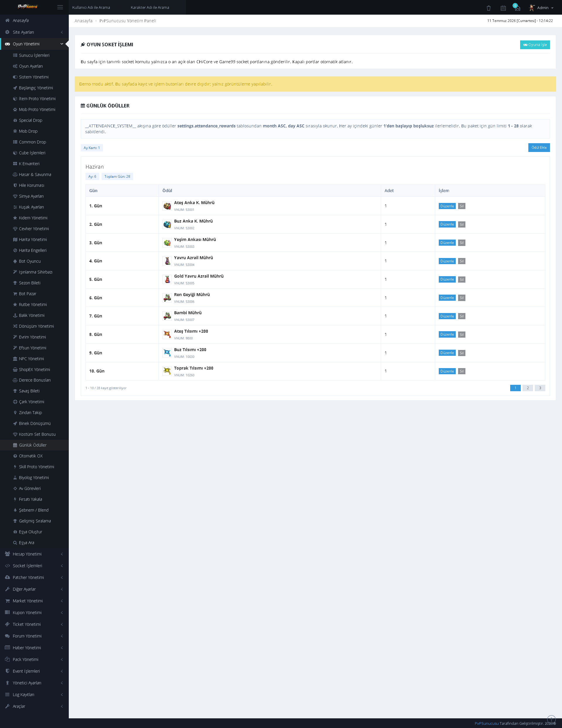Viewport: 562px width, 728px height.
Task: Go to pagination page 2
Action: [x=527, y=388]
